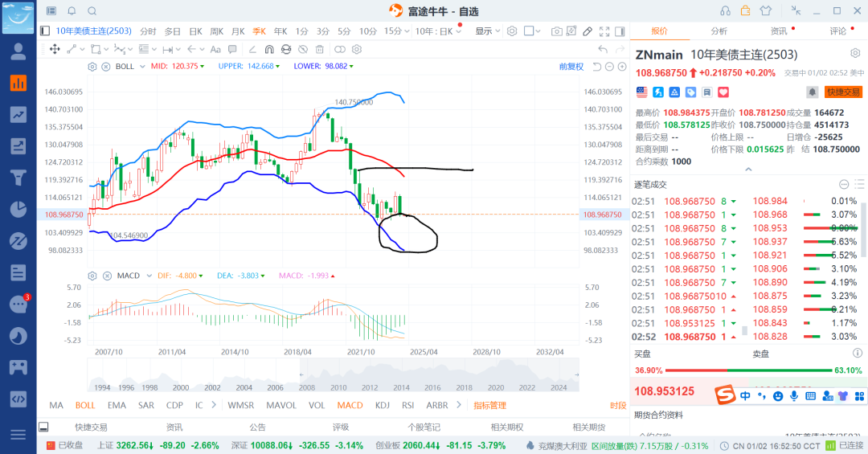
Task: Open the skin theme shirt icon
Action: coord(766,10)
